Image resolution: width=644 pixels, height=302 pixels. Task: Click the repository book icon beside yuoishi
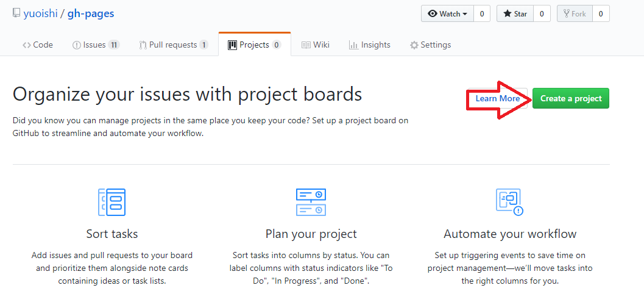[16, 13]
